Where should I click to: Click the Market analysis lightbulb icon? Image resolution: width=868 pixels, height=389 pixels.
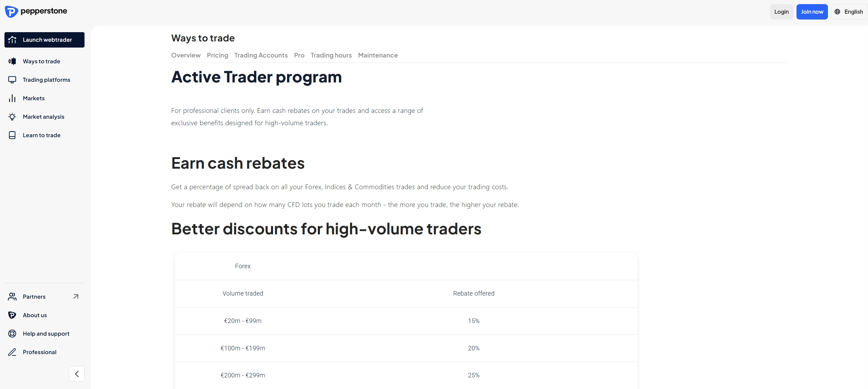12,117
